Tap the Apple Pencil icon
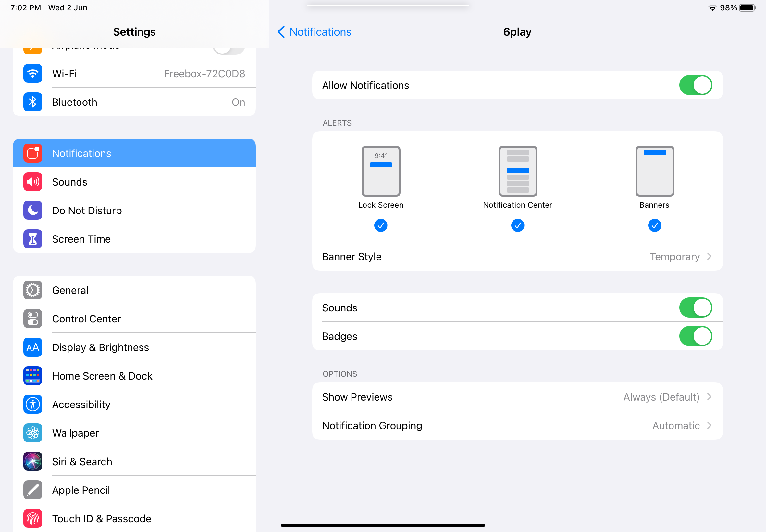The width and height of the screenshot is (766, 532). pyautogui.click(x=32, y=490)
